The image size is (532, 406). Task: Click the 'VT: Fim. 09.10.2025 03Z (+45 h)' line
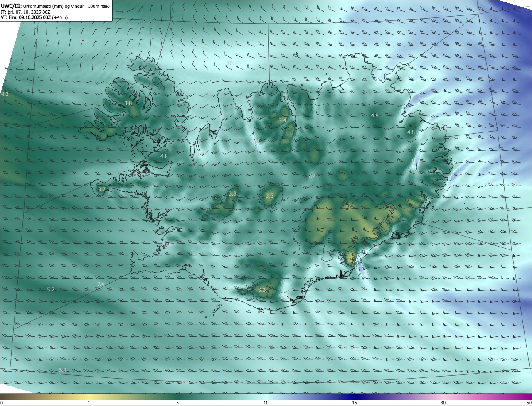34,17
